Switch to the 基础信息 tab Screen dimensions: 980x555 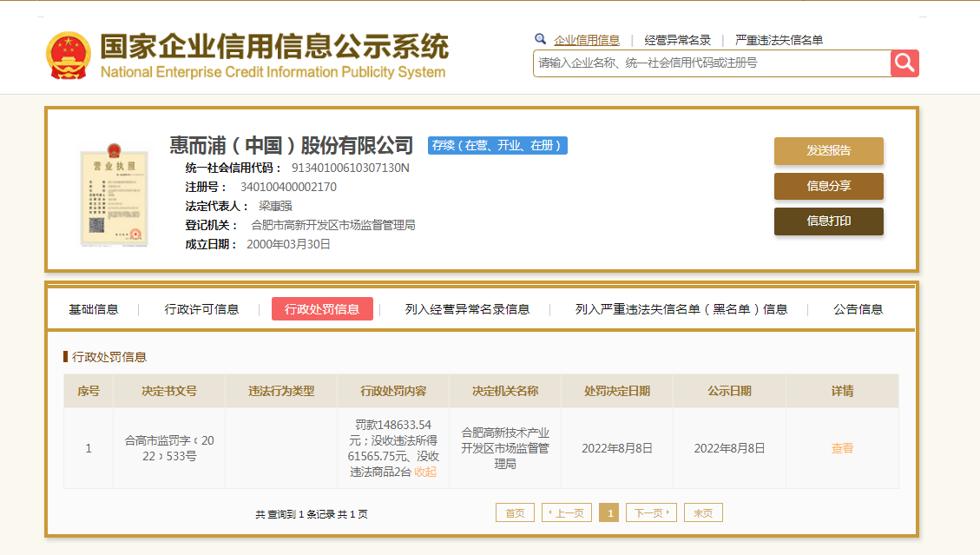point(94,309)
